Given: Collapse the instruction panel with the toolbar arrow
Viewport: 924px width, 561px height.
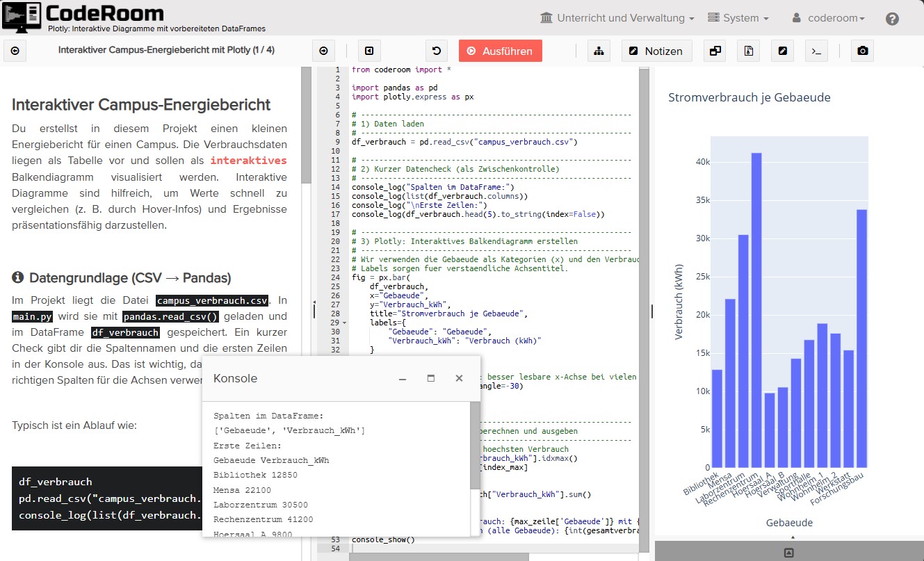Looking at the screenshot, I should [369, 51].
